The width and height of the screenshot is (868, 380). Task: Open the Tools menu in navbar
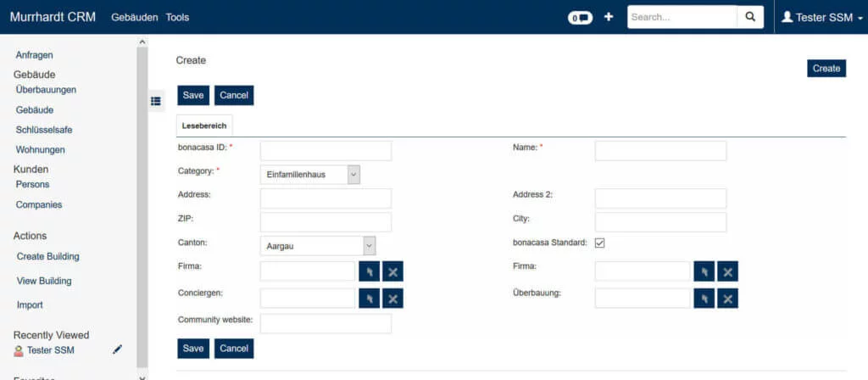tap(178, 17)
